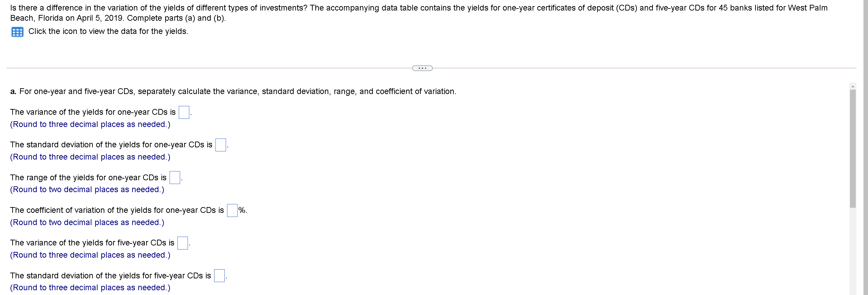Focus the coefficient of variation percentage box
Viewport: 868px width, 295px height.
pos(231,210)
